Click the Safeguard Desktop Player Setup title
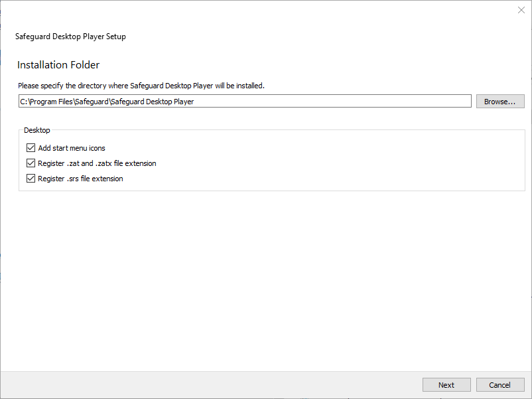 (x=70, y=37)
